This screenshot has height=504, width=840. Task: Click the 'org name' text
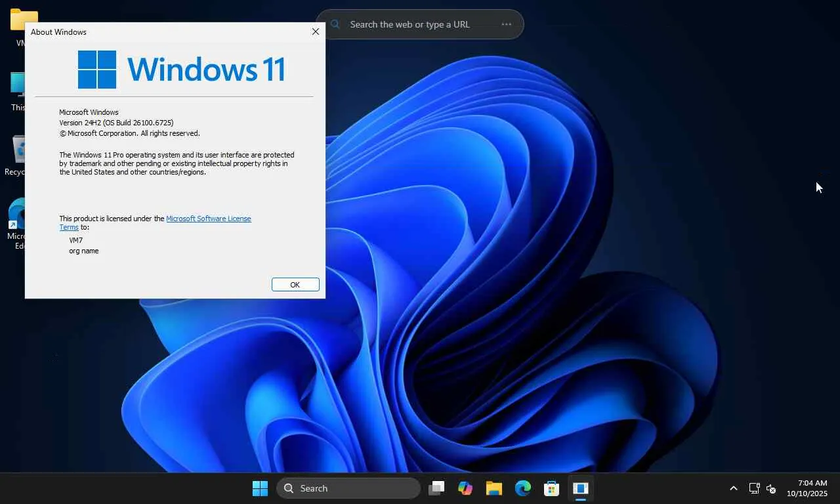coord(84,251)
